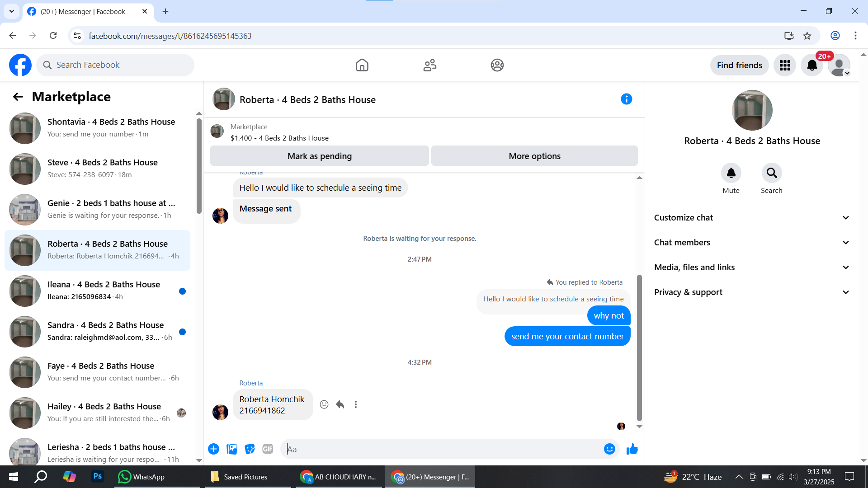Open the Friends icon in top navigation
The height and width of the screenshot is (488, 868).
430,65
